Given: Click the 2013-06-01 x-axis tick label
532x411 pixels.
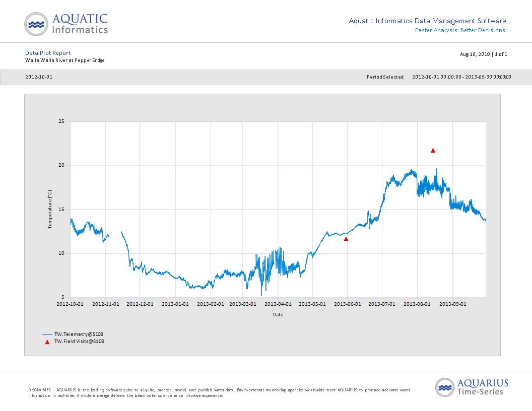Looking at the screenshot, I should pos(348,304).
